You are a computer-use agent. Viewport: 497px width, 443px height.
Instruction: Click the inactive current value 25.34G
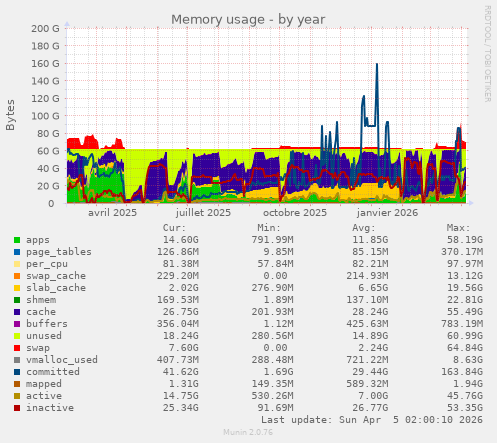[x=181, y=408]
